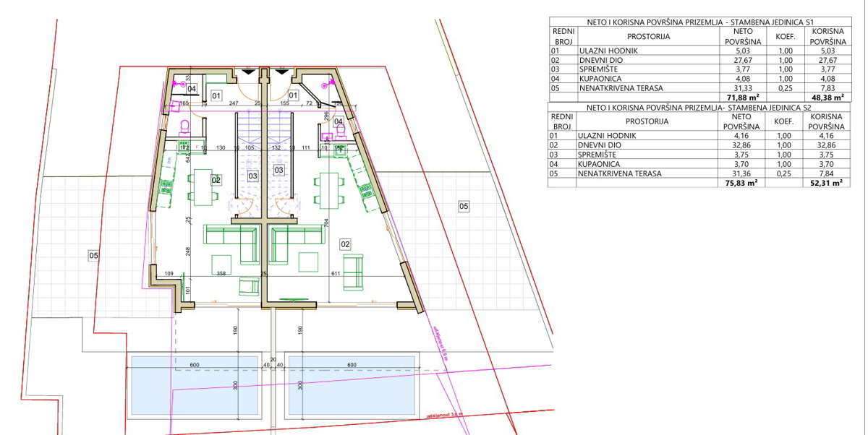Click the sink symbol in the S2 bathroom

(327, 137)
